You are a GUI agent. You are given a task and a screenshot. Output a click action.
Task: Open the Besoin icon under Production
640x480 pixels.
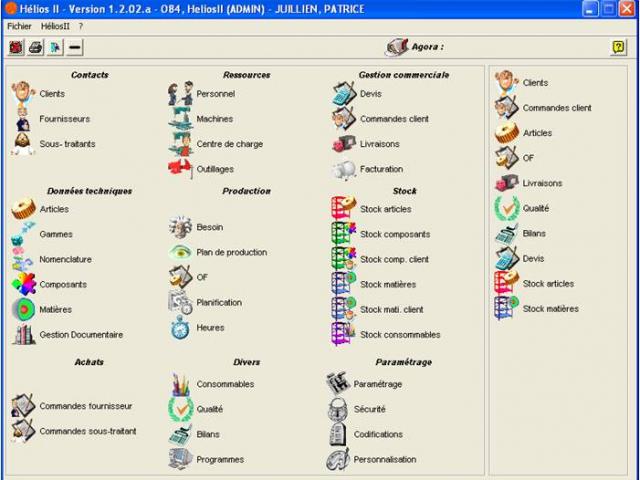(180, 227)
